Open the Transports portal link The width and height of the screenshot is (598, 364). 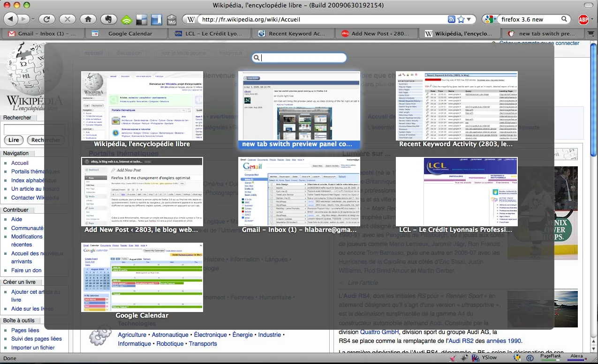point(203,344)
